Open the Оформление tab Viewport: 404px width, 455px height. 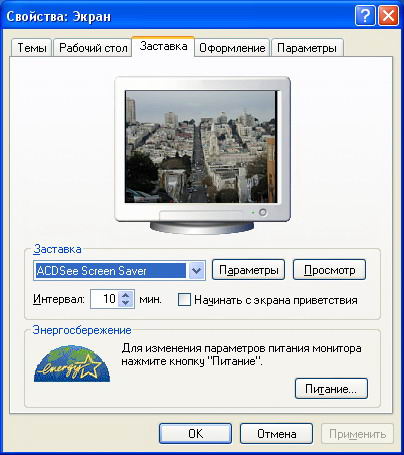click(x=232, y=48)
